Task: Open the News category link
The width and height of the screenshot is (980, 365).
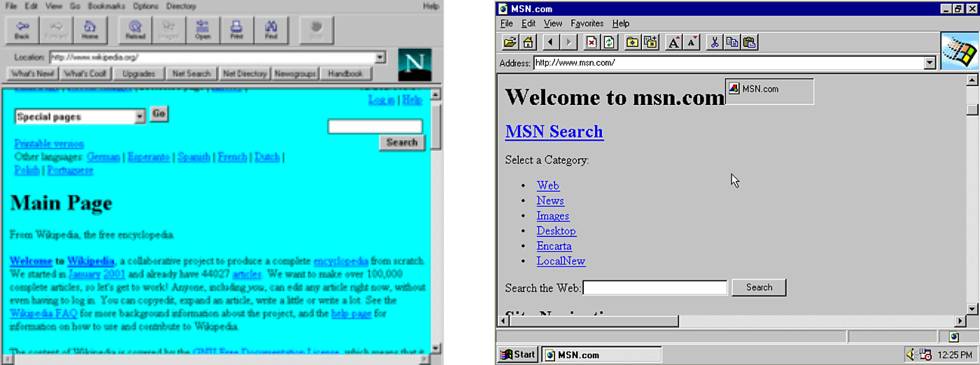Action: [550, 201]
